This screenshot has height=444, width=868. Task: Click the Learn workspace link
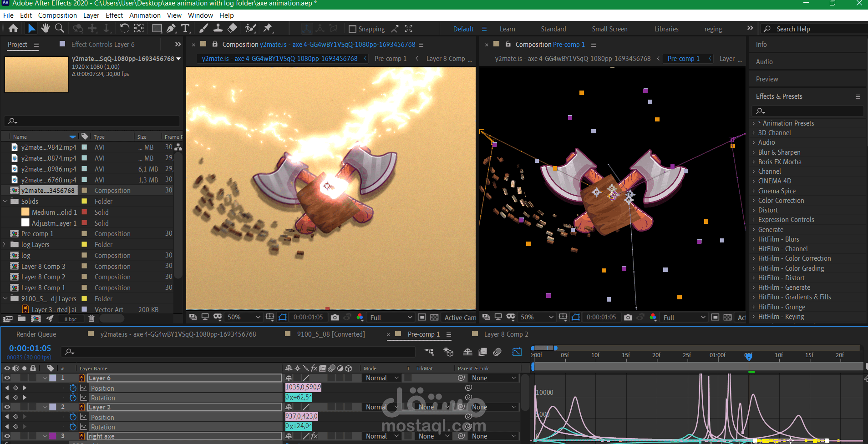pos(508,29)
